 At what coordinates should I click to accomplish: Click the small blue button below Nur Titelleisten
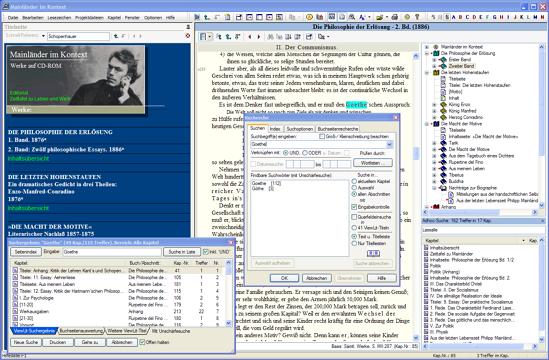click(373, 253)
